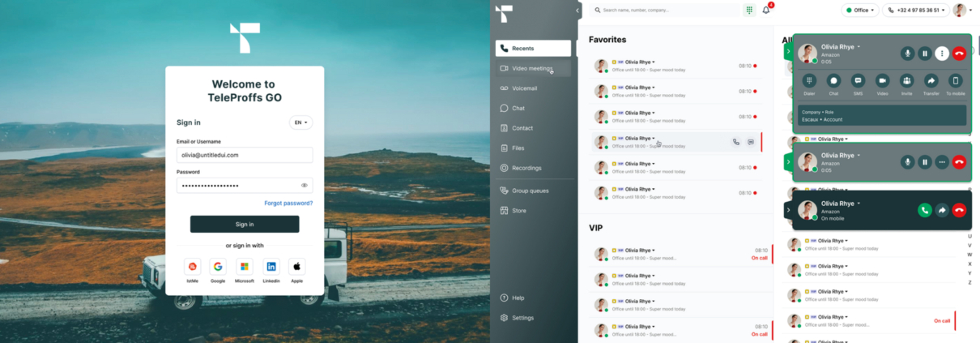Sign in with Google icon
Viewport: 980px width, 343px height.
click(x=218, y=266)
